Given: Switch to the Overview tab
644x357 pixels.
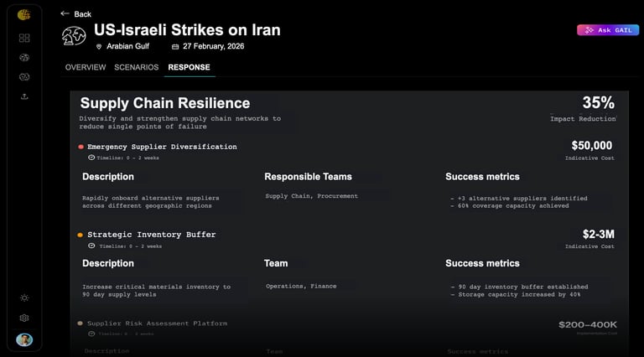Looking at the screenshot, I should (x=86, y=67).
